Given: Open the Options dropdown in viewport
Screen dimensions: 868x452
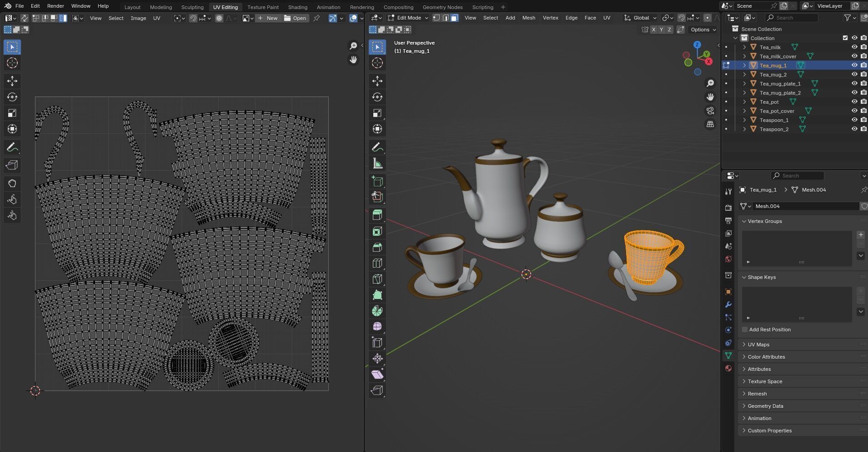Looking at the screenshot, I should tap(703, 30).
